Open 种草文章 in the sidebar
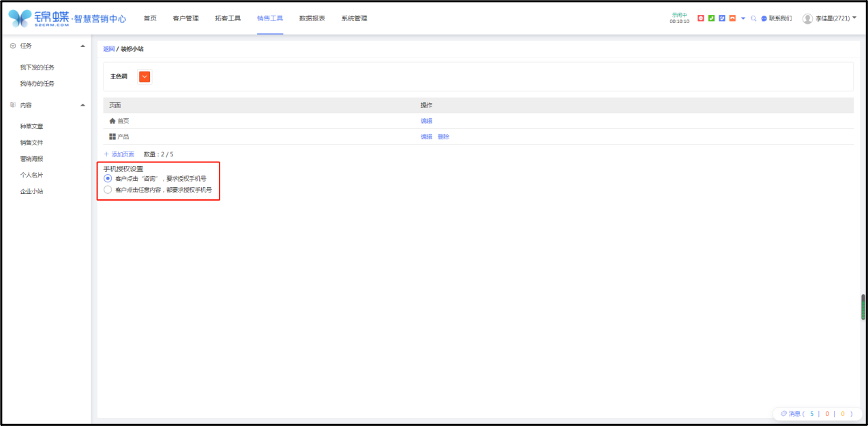This screenshot has height=427, width=868. coord(32,126)
